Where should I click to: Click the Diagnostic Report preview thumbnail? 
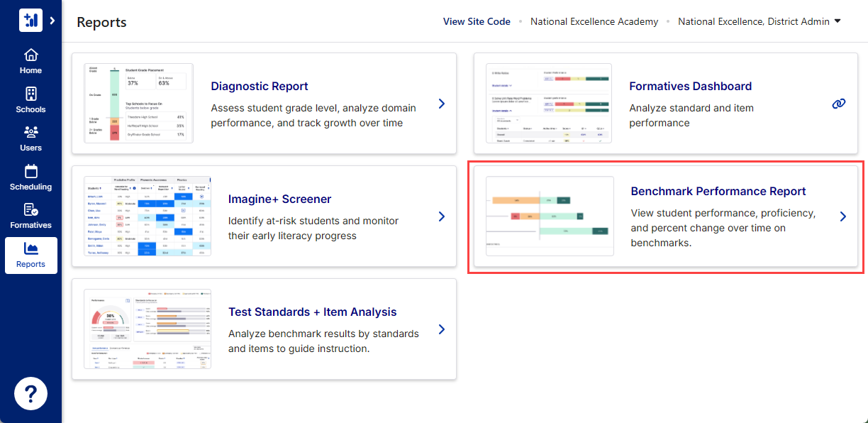[x=138, y=104]
